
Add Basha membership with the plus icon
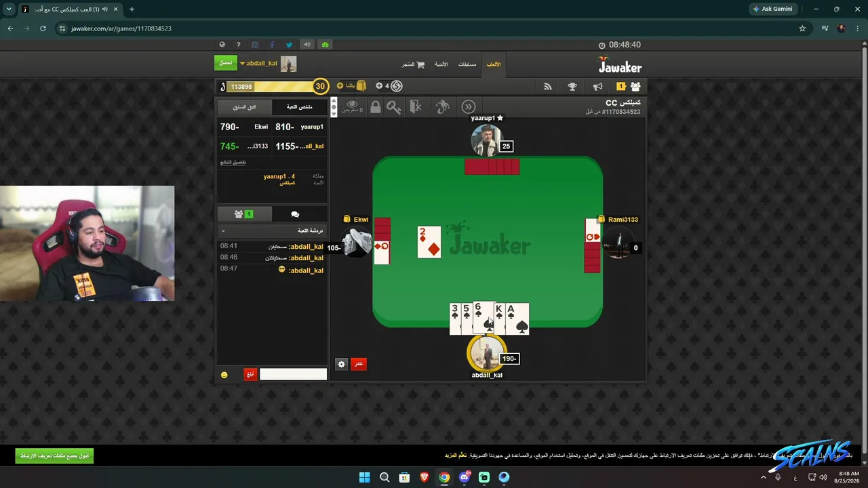[340, 86]
